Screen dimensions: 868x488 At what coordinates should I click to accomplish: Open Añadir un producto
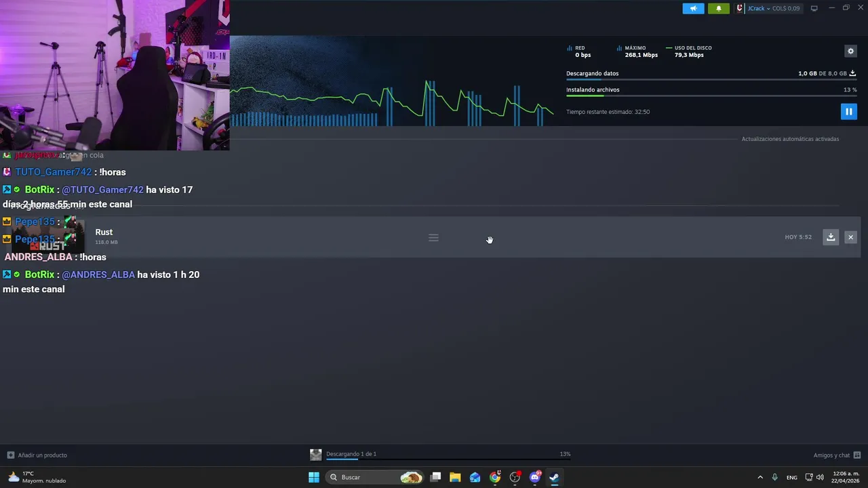pos(37,455)
